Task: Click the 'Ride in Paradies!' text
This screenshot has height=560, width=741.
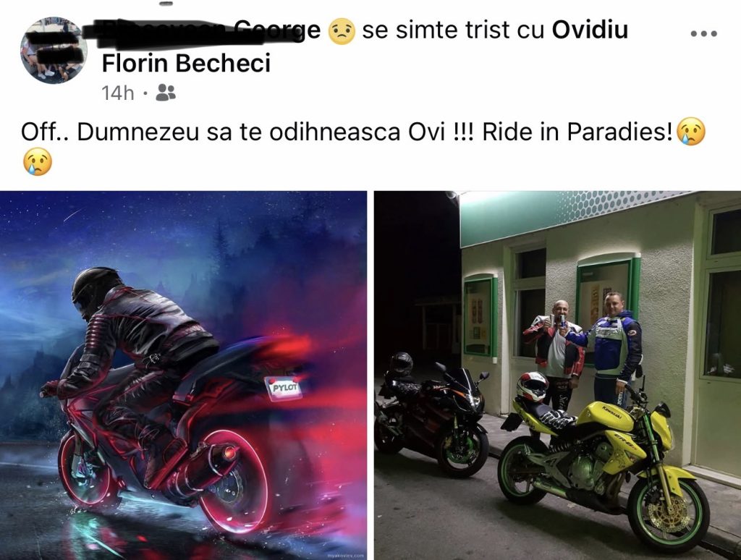Action: coord(577,132)
